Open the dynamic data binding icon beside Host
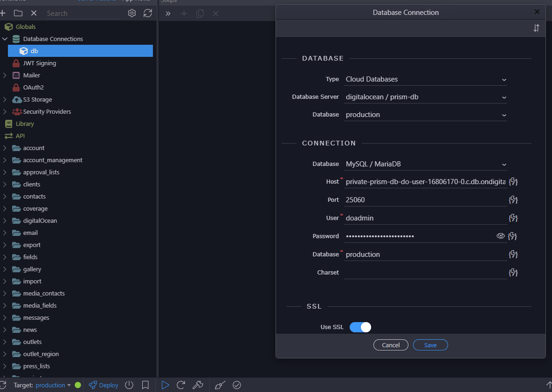Screen dimensions: 552x392 pyautogui.click(x=513, y=181)
